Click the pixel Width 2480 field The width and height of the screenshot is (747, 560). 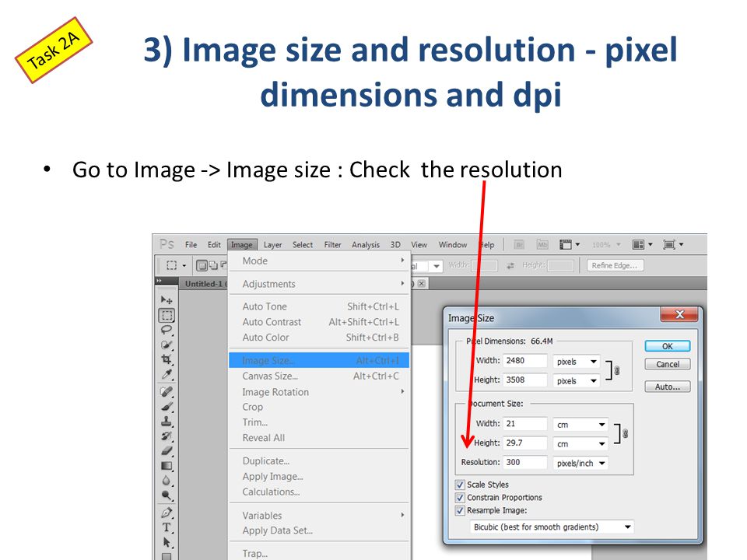click(524, 360)
